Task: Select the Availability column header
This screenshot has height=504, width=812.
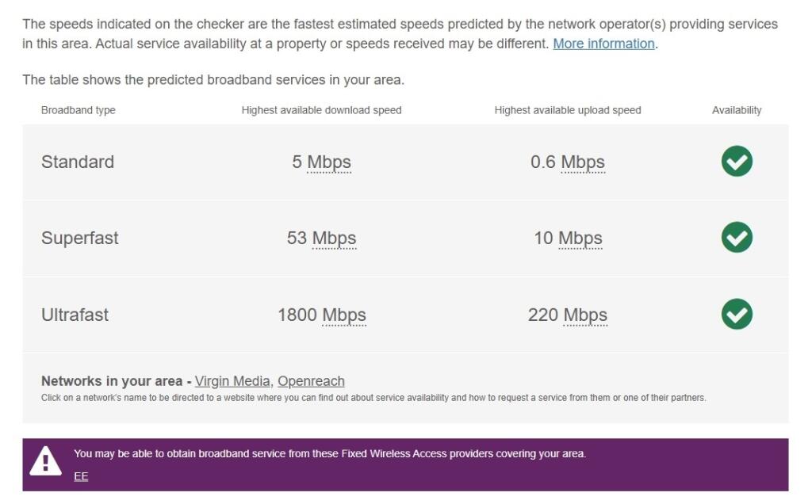Action: coord(737,110)
